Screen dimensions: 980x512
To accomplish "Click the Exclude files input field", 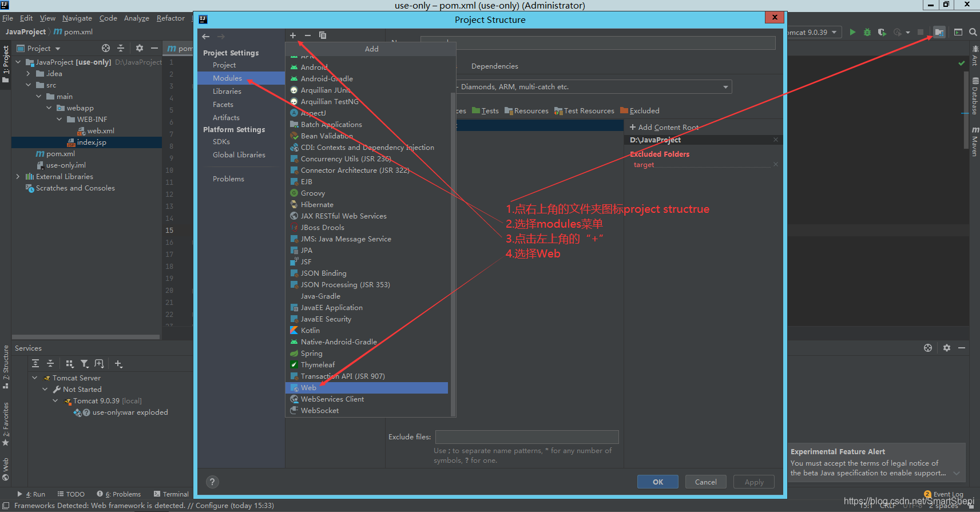I will 527,437.
